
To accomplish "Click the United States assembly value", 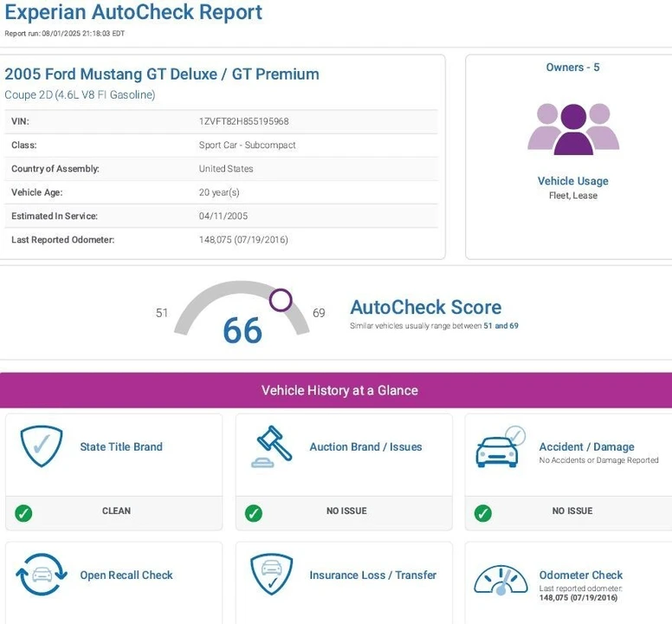I will [x=226, y=168].
